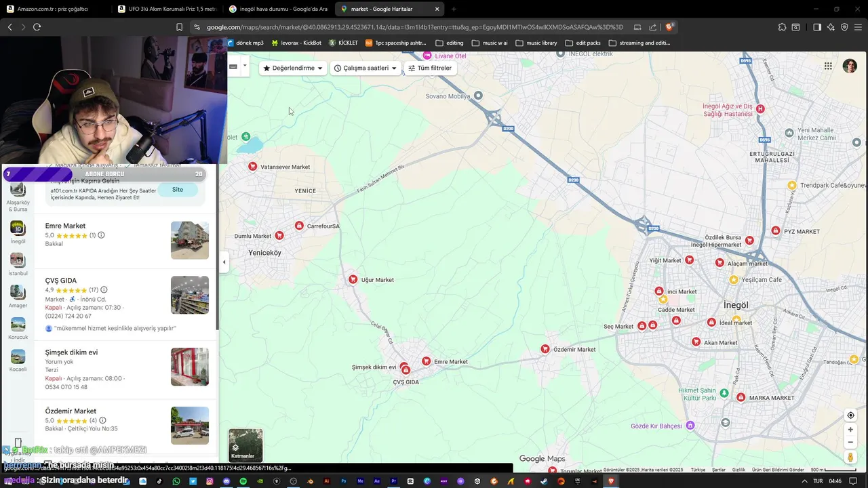Switch to the Amazon.com.tr tab
This screenshot has height=488, width=868.
click(56, 9)
